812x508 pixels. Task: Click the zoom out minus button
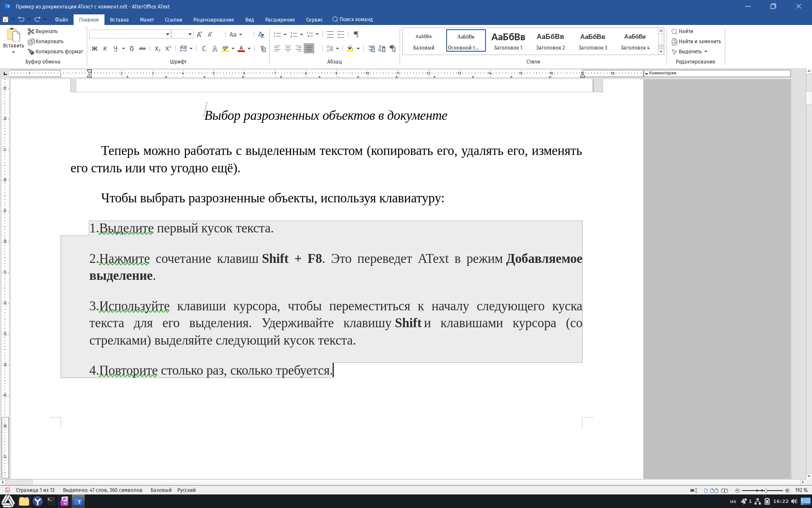point(738,490)
